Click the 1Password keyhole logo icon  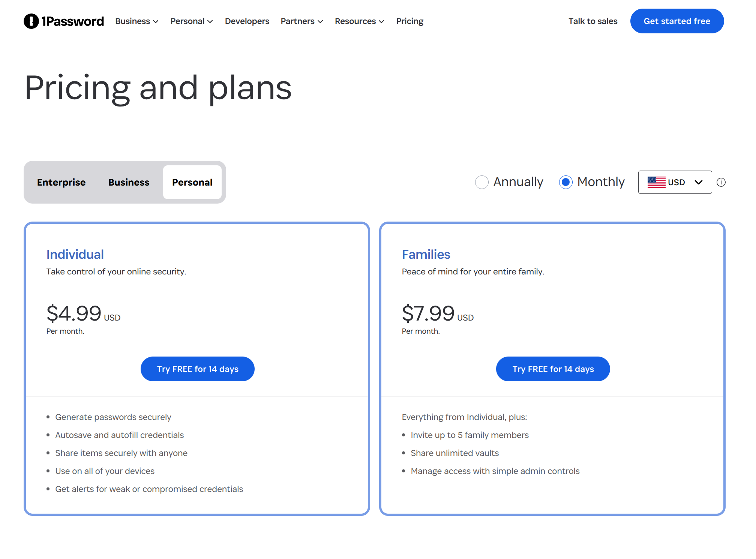(x=31, y=21)
